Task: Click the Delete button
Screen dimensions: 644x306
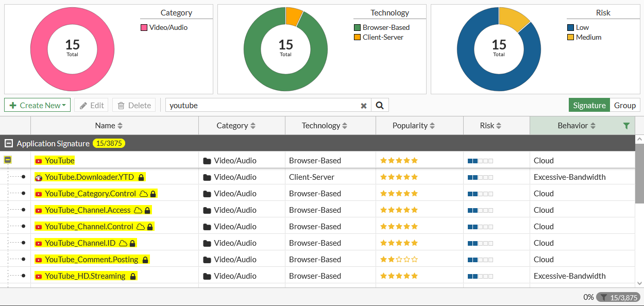Action: pyautogui.click(x=134, y=105)
